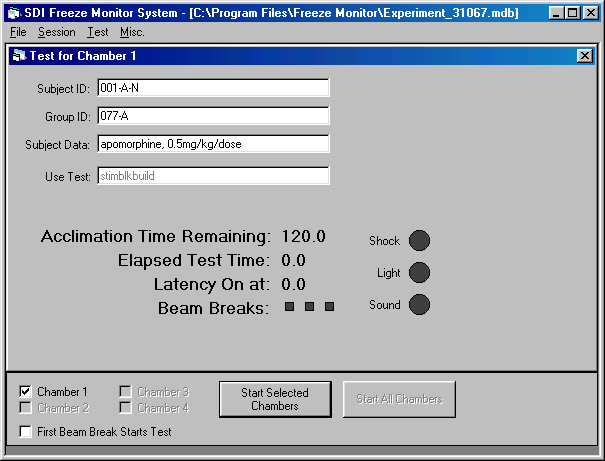Uncheck the Chamber 1 checkbox
Screen dimensions: 605x461
click(25, 392)
